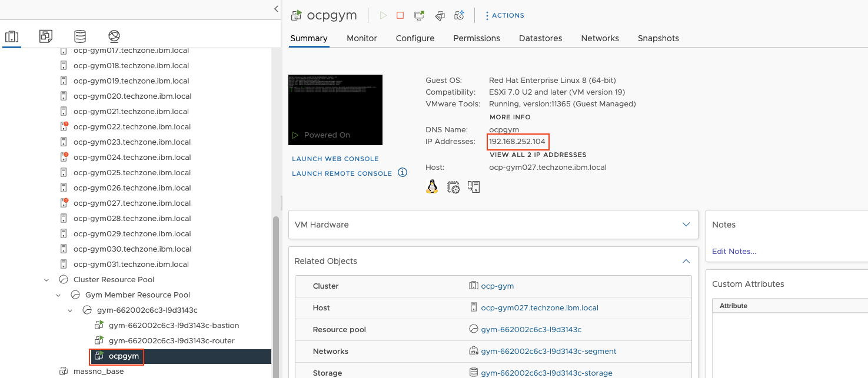Click the VM hardware gear badge icon
Image resolution: width=868 pixels, height=378 pixels.
[453, 188]
